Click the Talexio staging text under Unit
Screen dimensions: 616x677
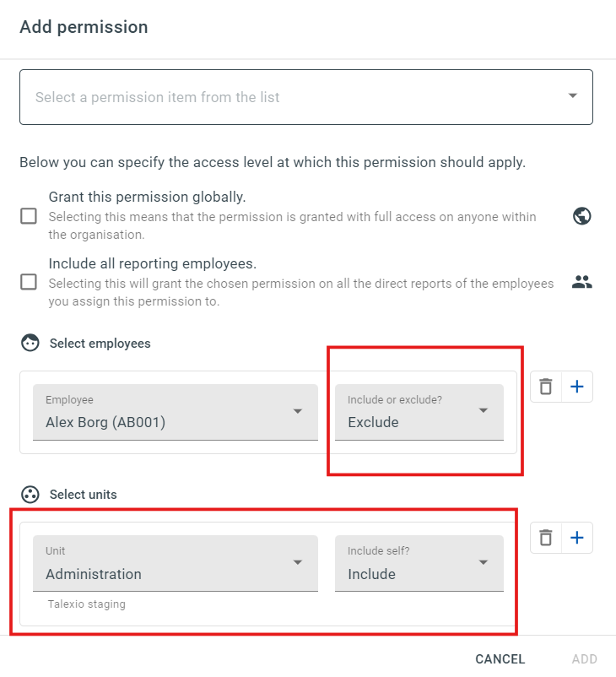[87, 604]
